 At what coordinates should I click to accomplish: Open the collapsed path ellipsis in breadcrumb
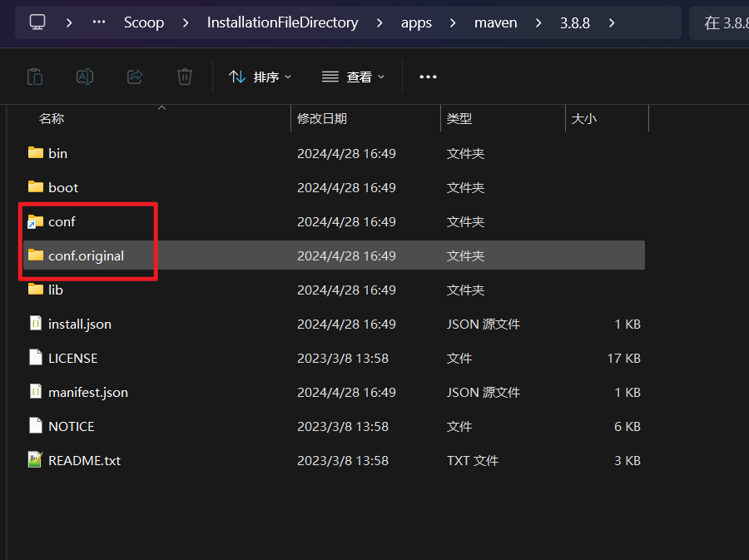(99, 22)
